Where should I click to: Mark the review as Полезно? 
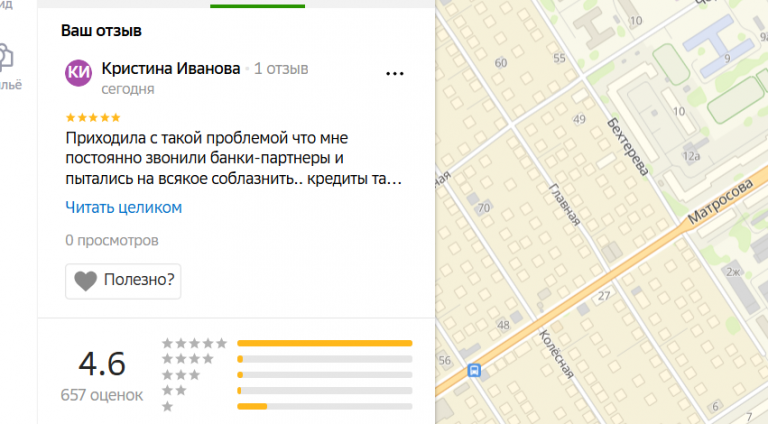click(x=123, y=281)
